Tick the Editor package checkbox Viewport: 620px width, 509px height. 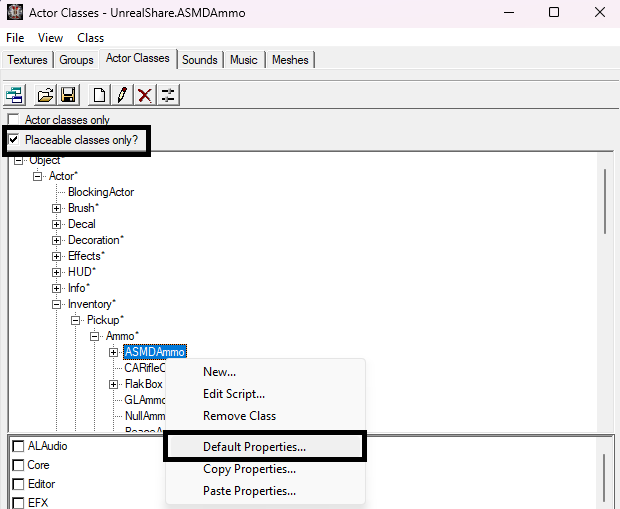click(18, 484)
